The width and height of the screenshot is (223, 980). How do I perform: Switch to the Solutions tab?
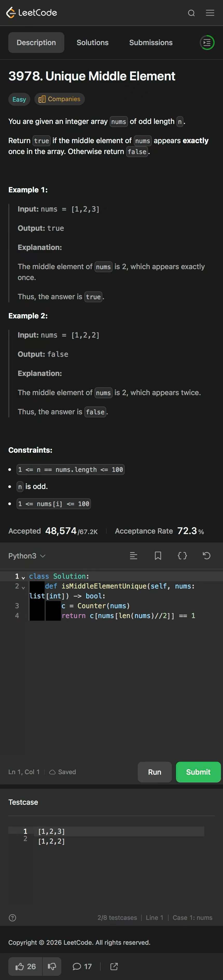(93, 43)
